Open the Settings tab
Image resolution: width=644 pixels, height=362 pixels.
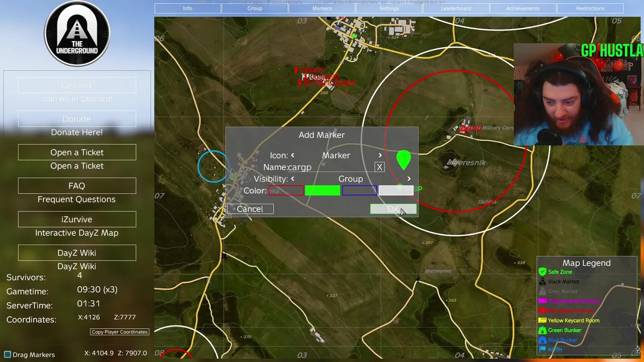(x=389, y=9)
